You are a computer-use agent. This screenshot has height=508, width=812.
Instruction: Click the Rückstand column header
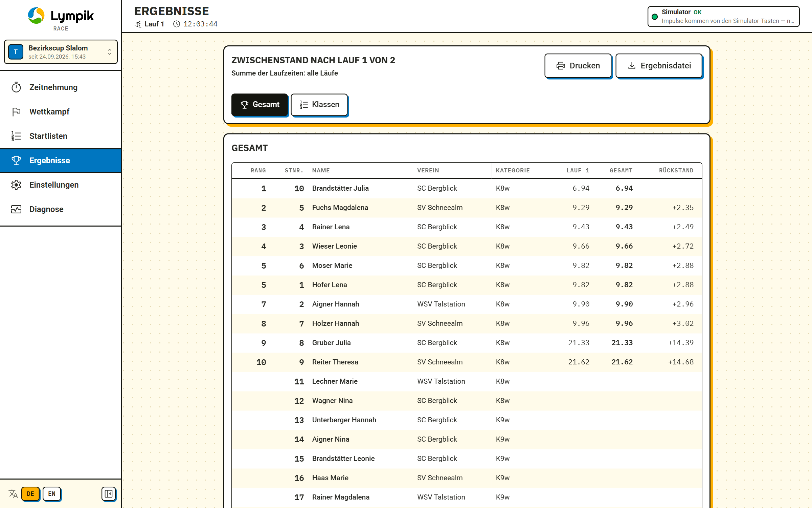click(676, 170)
